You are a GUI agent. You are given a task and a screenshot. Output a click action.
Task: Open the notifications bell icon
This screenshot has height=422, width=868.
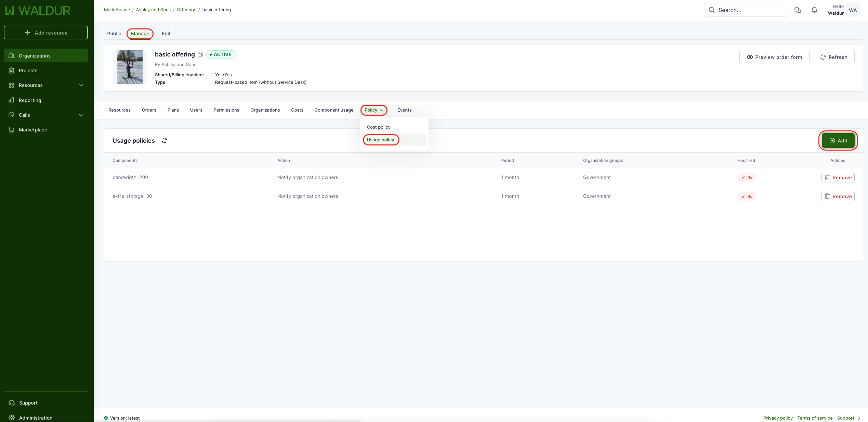(x=814, y=10)
